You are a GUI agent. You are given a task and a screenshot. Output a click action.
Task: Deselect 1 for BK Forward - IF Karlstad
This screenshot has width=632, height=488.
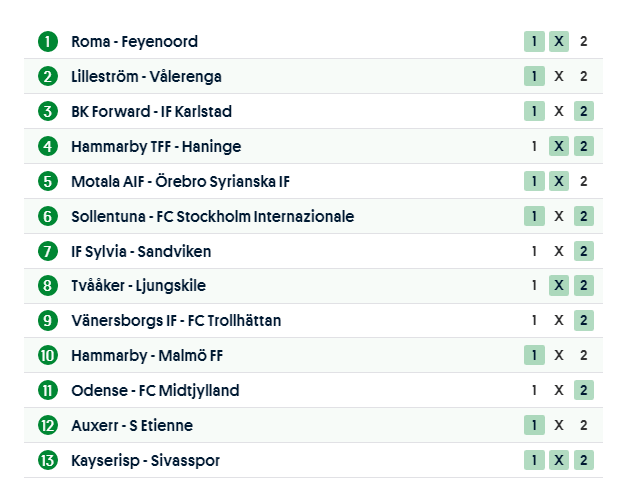click(535, 111)
